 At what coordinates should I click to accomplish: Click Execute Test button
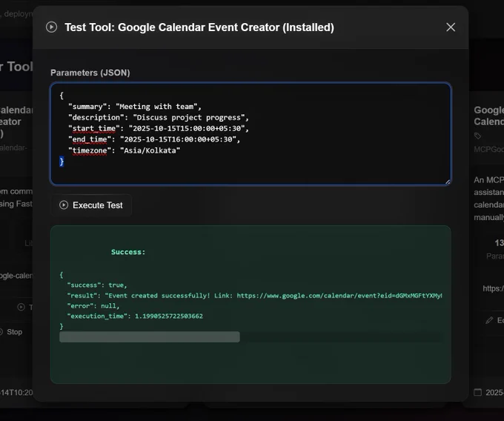click(91, 205)
